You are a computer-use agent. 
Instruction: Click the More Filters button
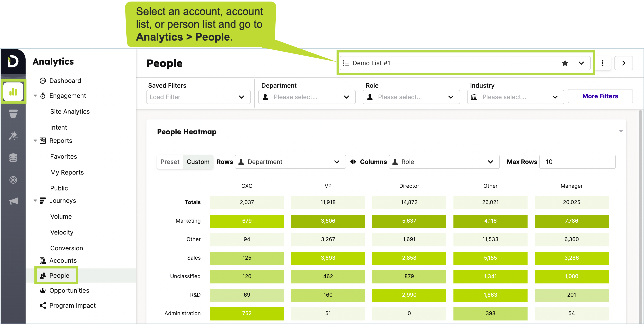point(600,96)
